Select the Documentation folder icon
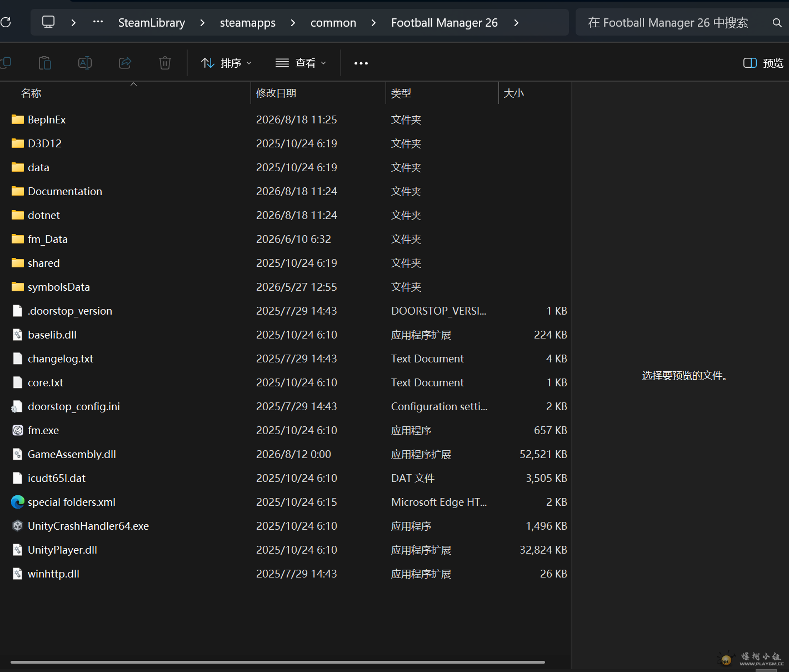 click(18, 191)
